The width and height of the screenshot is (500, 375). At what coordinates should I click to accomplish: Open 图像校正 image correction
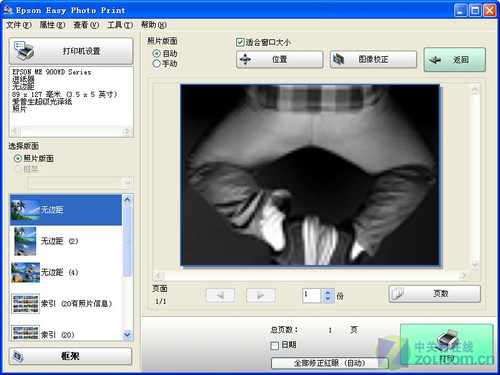pyautogui.click(x=373, y=59)
